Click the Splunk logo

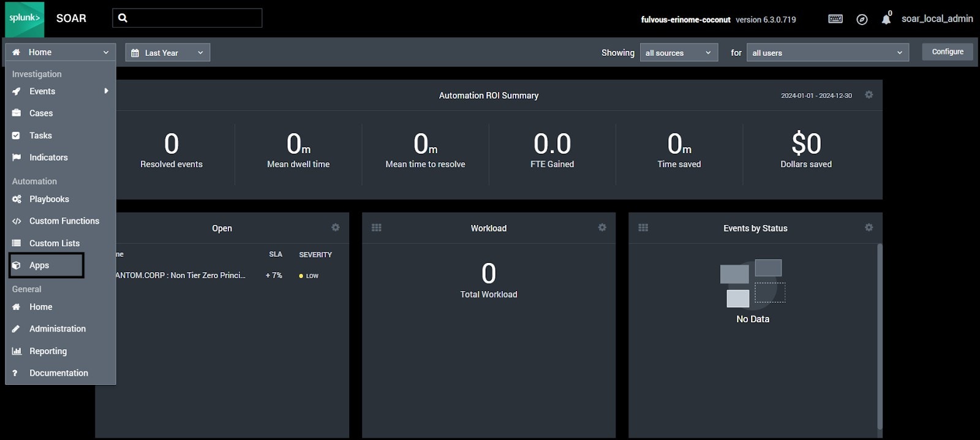24,19
